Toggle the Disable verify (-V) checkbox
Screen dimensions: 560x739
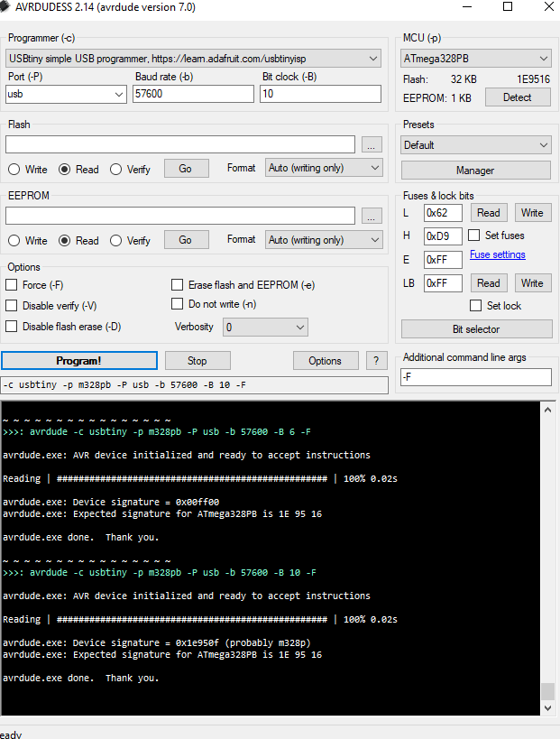point(12,305)
